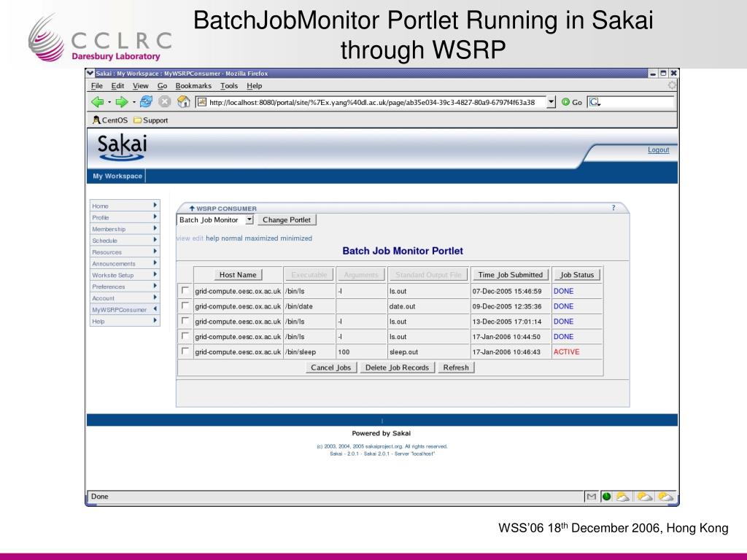The height and width of the screenshot is (560, 747).
Task: Click the Change Portlet button
Action: pyautogui.click(x=287, y=219)
